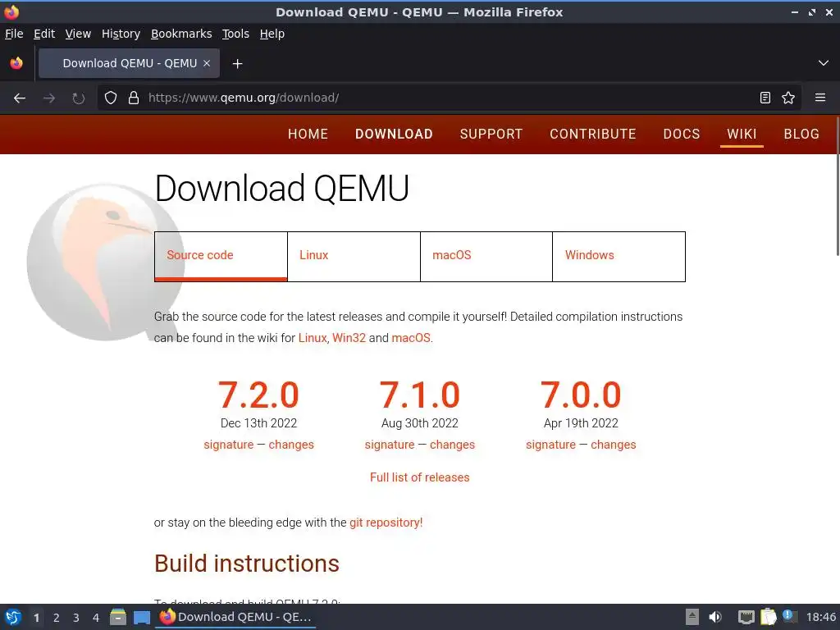Open the File menu
840x630 pixels.
coord(14,34)
